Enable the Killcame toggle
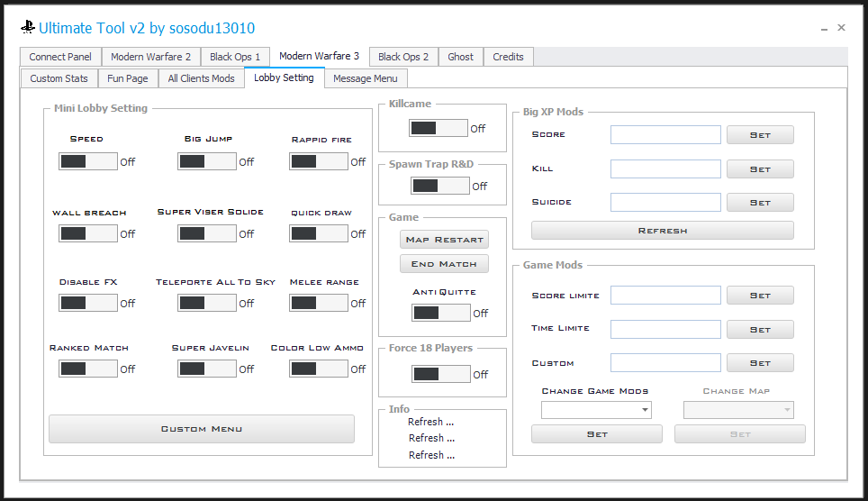Viewport: 868px width, 501px height. 439,128
